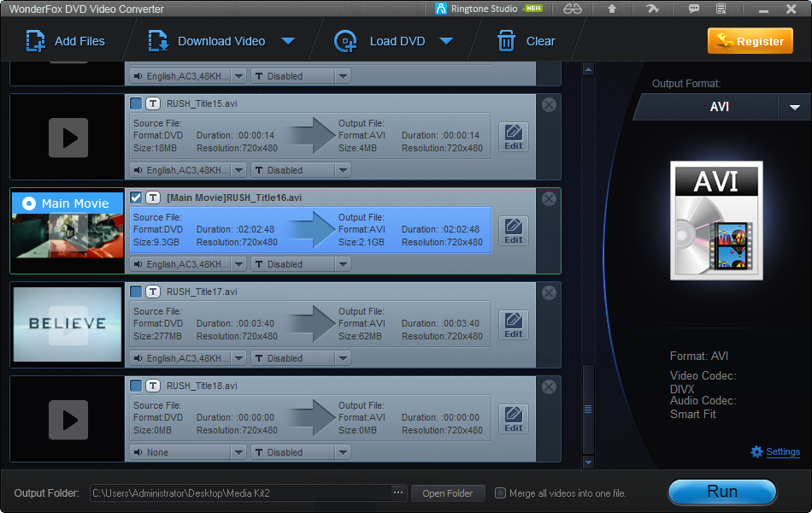Click the Download Video label
The image size is (812, 513).
click(221, 41)
